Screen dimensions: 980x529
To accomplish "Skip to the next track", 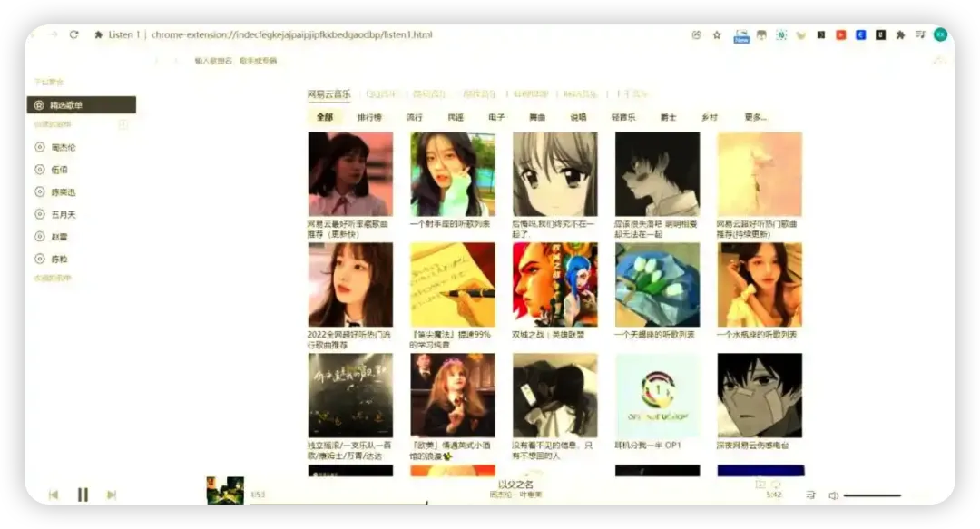I will (112, 495).
